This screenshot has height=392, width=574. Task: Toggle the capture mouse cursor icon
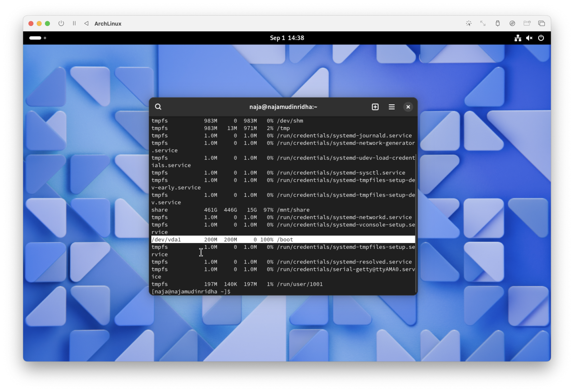coord(469,23)
